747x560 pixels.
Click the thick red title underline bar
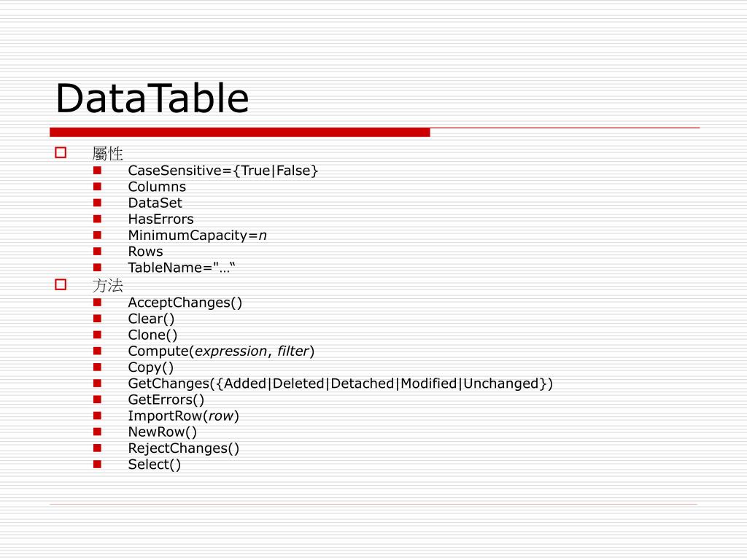point(239,133)
